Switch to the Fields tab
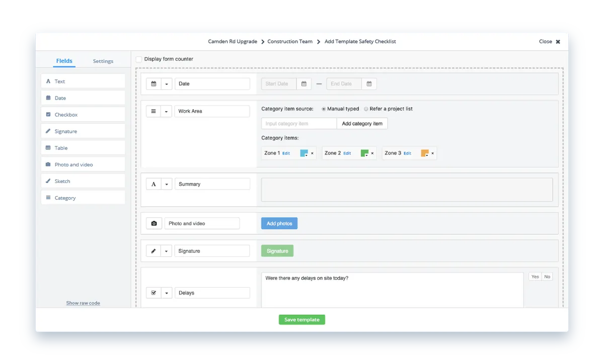 point(64,61)
